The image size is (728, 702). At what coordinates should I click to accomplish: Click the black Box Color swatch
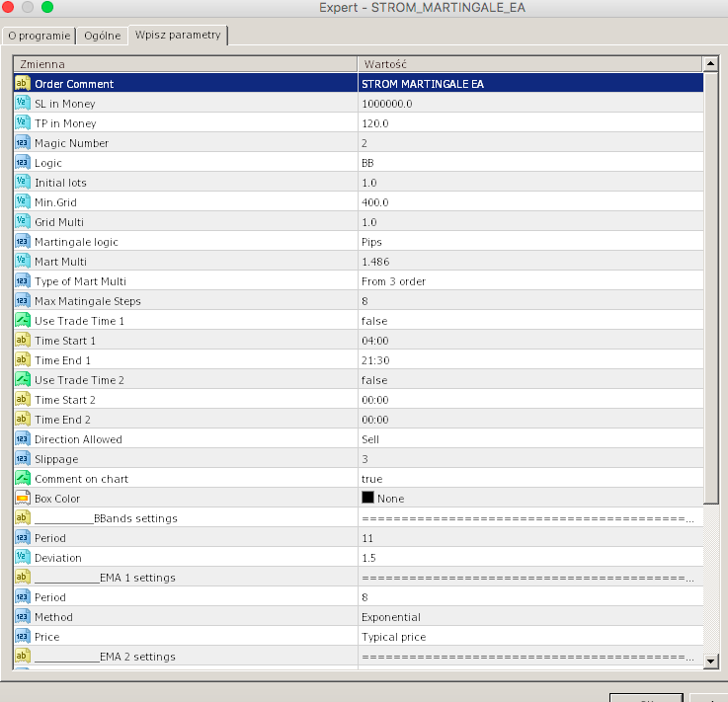click(x=367, y=498)
